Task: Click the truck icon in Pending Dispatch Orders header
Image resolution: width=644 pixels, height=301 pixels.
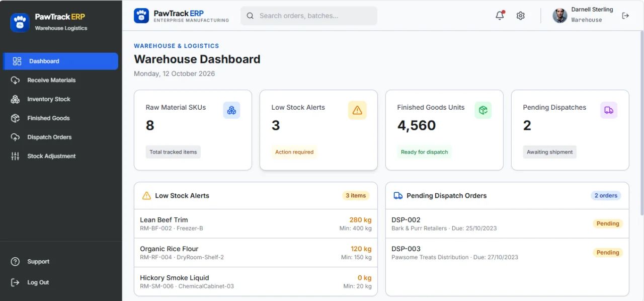Action: (398, 196)
